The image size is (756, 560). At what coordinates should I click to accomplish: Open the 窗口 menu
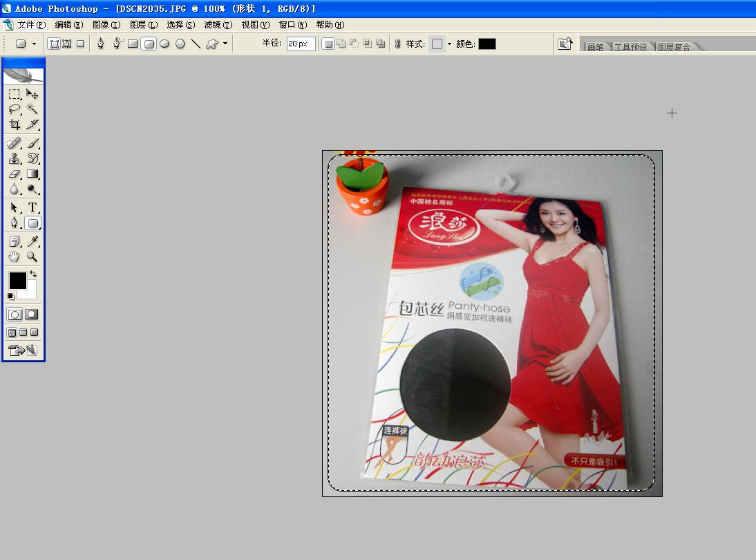293,25
